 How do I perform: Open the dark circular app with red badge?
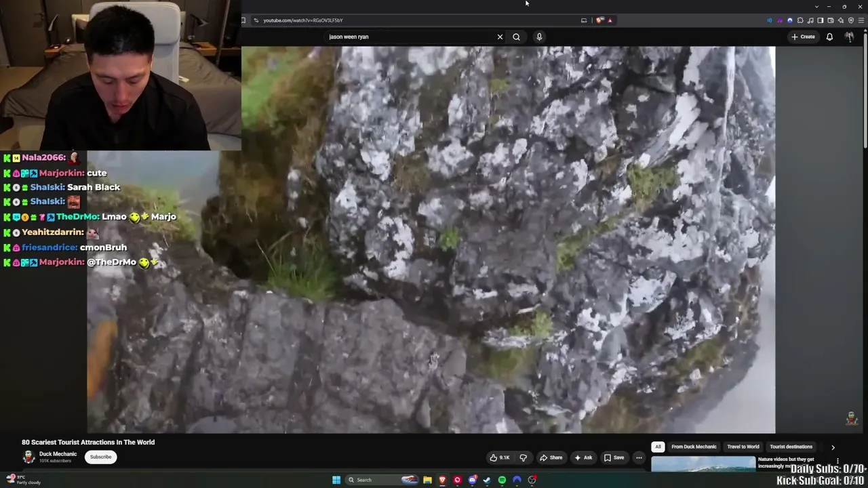(532, 480)
